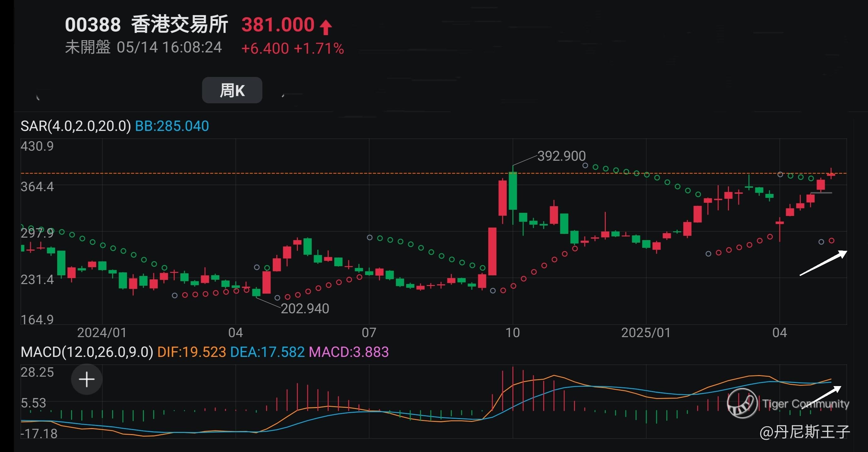Screen dimensions: 868x452
Task: Click the SAR(4.0,2.0,20.0) indicator label
Action: click(76, 126)
